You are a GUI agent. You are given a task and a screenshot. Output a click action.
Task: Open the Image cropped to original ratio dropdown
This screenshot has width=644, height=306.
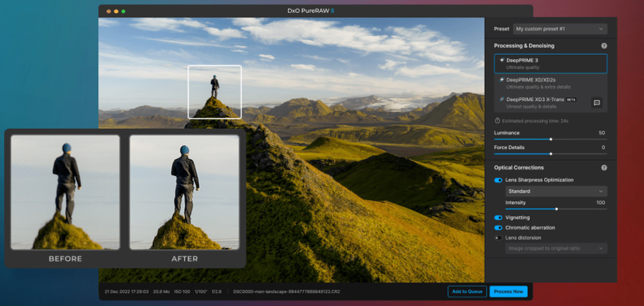(555, 248)
